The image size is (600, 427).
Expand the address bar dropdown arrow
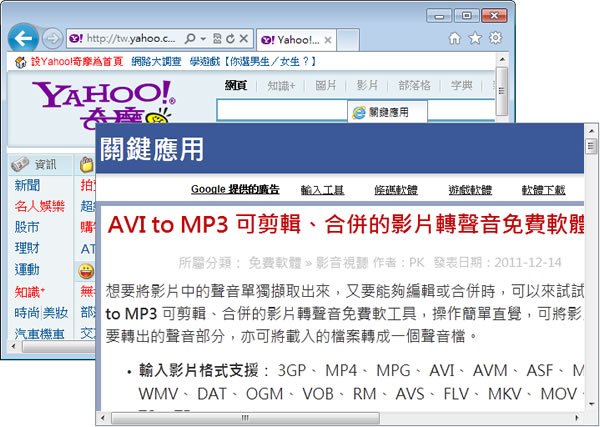203,39
